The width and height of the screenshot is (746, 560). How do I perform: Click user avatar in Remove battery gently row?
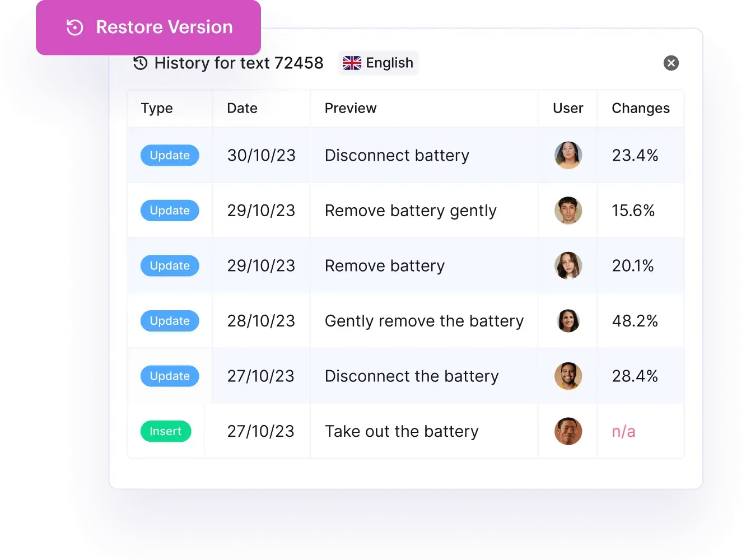(568, 211)
